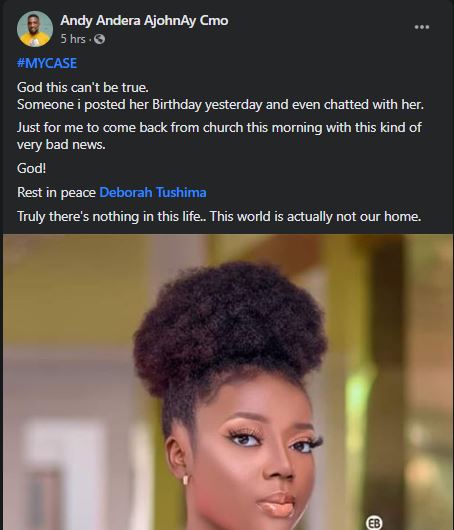Click the words very bad news
Screen dimensions: 454x530
(61, 145)
